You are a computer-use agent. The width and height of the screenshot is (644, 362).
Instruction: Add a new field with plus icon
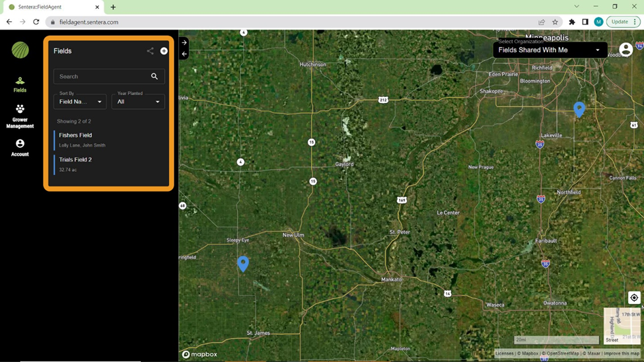(x=164, y=51)
